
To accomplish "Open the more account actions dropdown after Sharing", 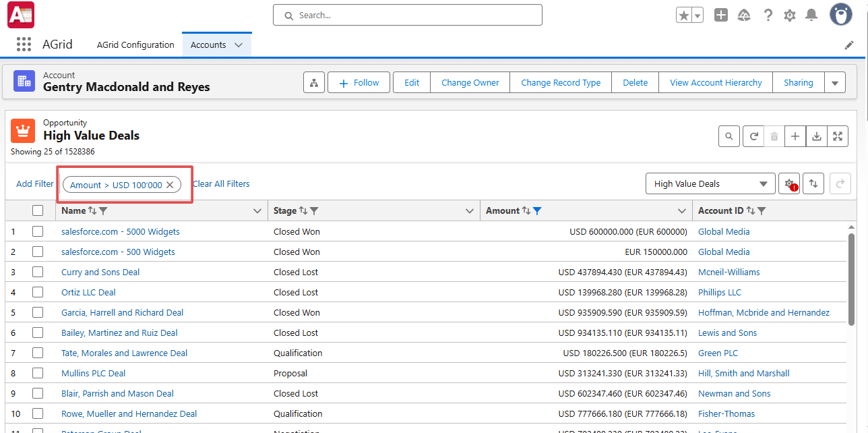I will (x=835, y=83).
